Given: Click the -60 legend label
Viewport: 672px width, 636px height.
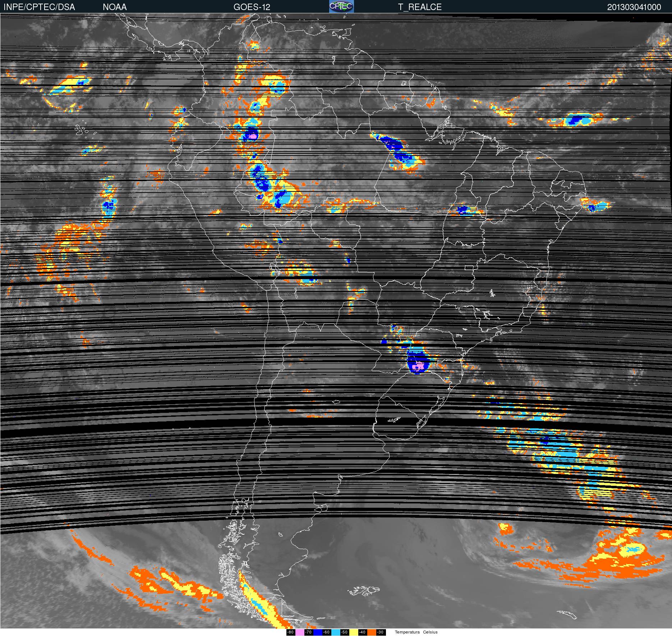Looking at the screenshot, I should pos(327,632).
